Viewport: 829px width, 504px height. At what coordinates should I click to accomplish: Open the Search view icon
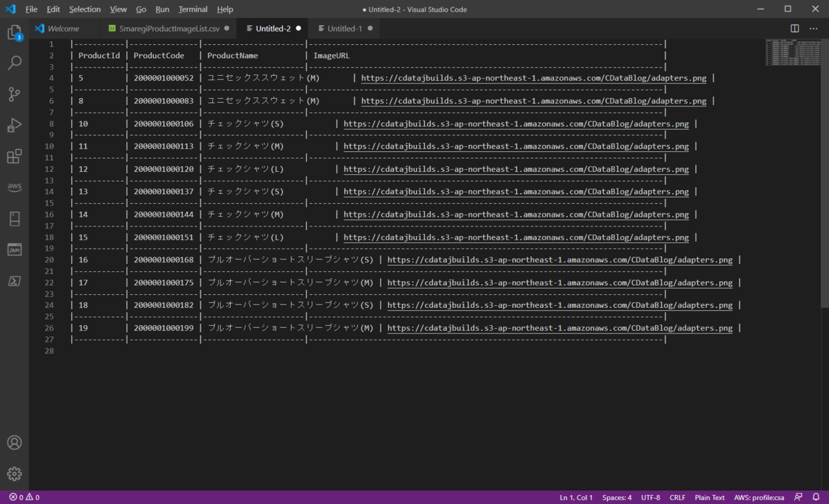pyautogui.click(x=14, y=64)
